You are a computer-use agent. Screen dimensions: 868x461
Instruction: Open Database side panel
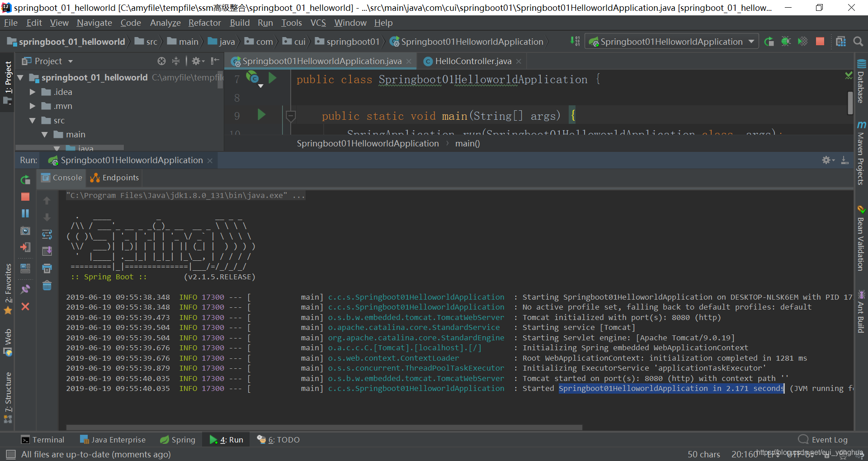861,81
